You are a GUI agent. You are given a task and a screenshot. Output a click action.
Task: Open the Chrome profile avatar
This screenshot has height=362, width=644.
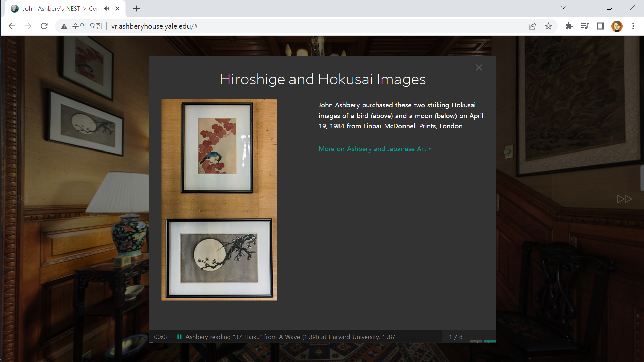[x=617, y=26]
